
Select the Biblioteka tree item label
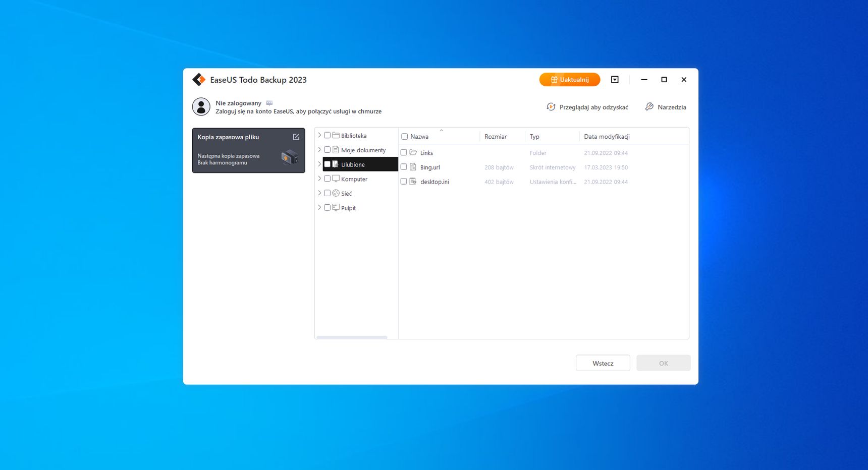click(x=354, y=136)
